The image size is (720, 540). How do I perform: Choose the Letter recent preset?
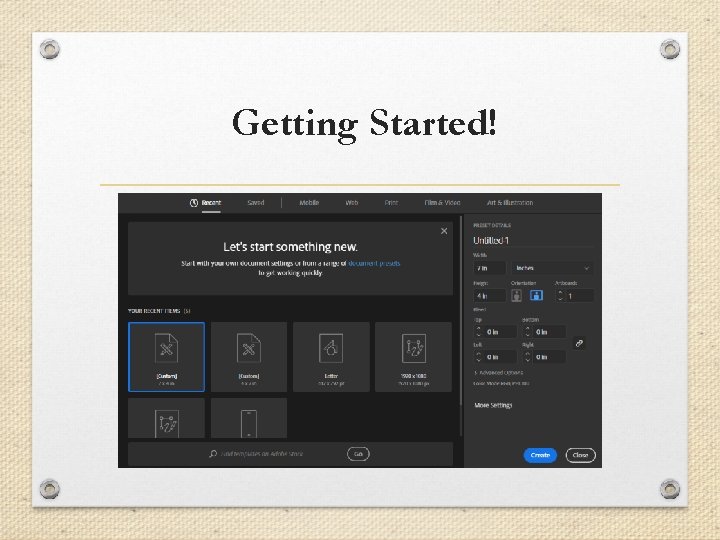click(x=331, y=357)
